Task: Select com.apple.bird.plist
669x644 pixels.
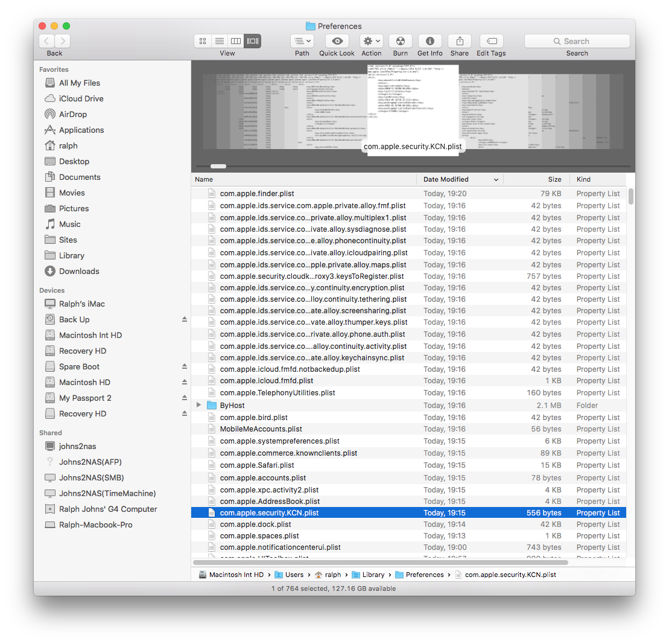Action: 409,418
